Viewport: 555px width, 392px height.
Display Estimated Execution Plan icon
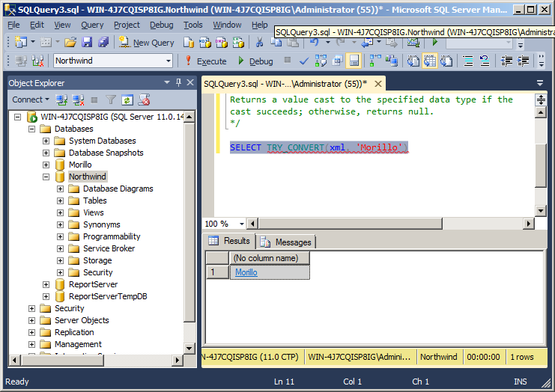(321, 61)
